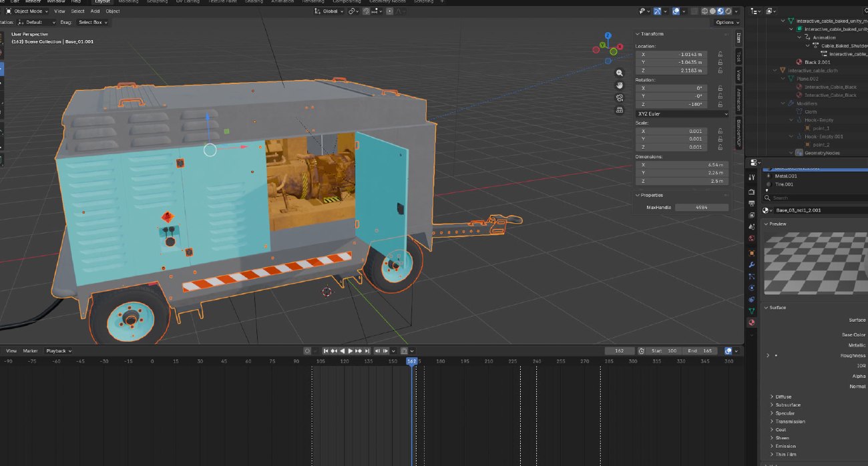Select Black 2.001 material in outliner
Screen dimensions: 868x466
click(817, 62)
